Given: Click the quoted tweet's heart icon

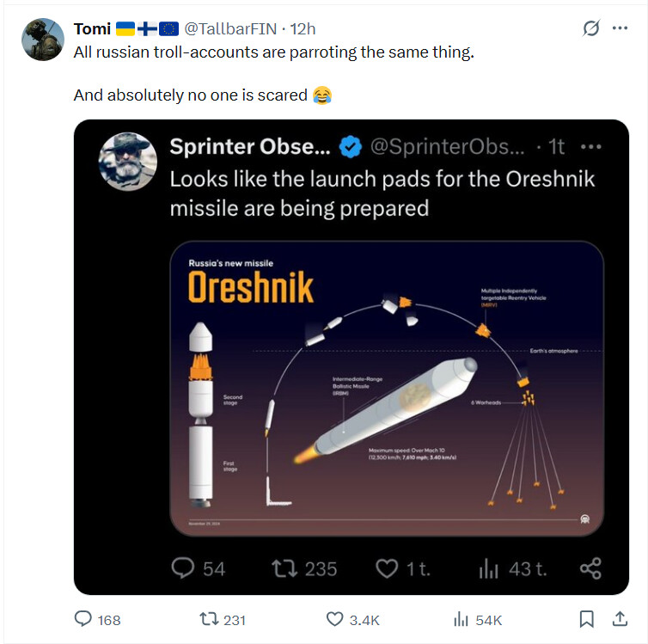Looking at the screenshot, I should click(x=387, y=568).
